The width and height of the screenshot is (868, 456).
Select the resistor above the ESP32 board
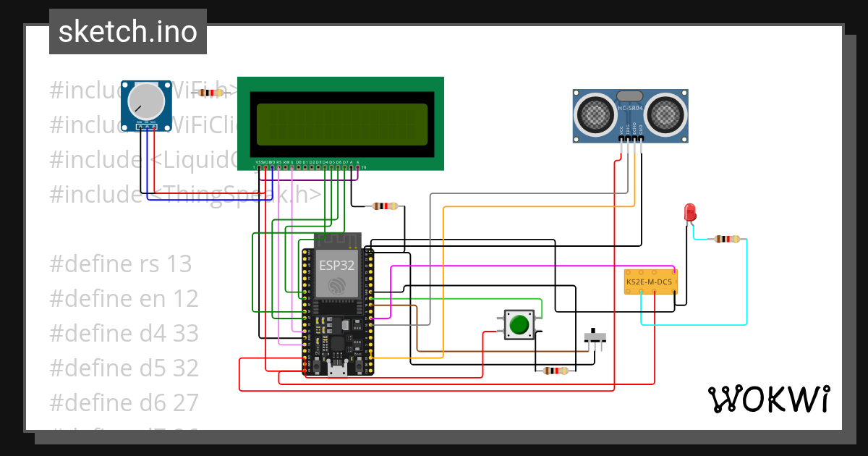click(x=383, y=206)
